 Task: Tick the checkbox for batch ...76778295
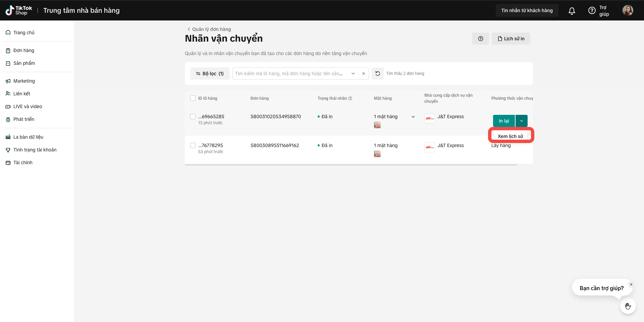pyautogui.click(x=193, y=145)
